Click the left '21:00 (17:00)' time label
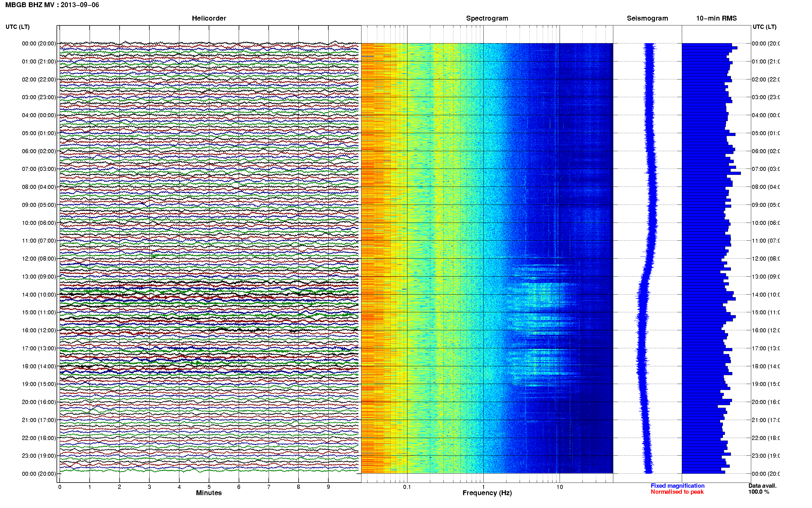812x508 pixels. click(39, 420)
